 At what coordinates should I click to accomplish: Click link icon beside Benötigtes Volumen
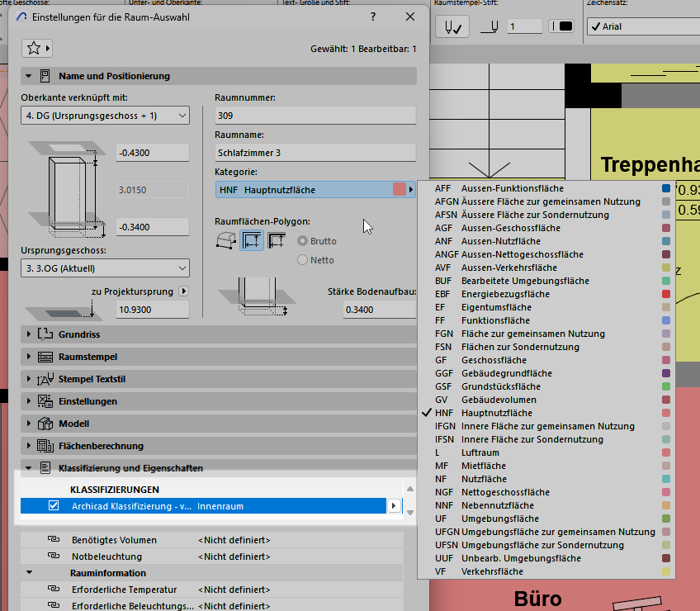click(x=54, y=540)
